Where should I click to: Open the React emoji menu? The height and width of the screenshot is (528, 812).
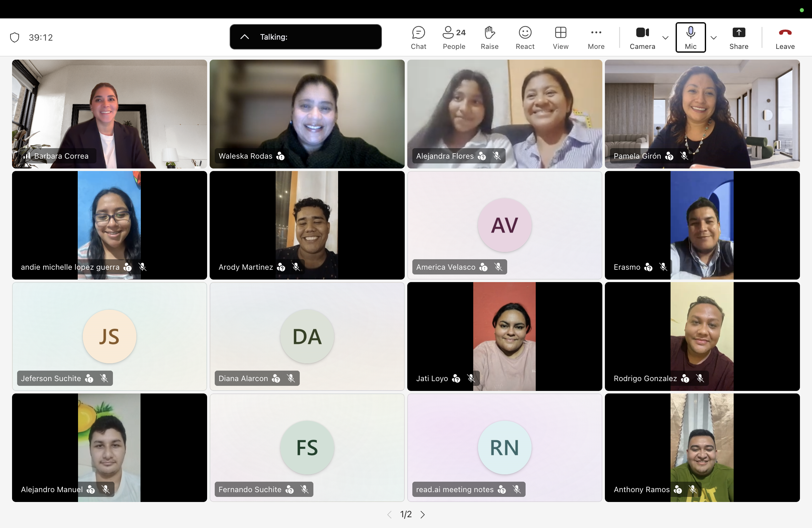(x=525, y=37)
